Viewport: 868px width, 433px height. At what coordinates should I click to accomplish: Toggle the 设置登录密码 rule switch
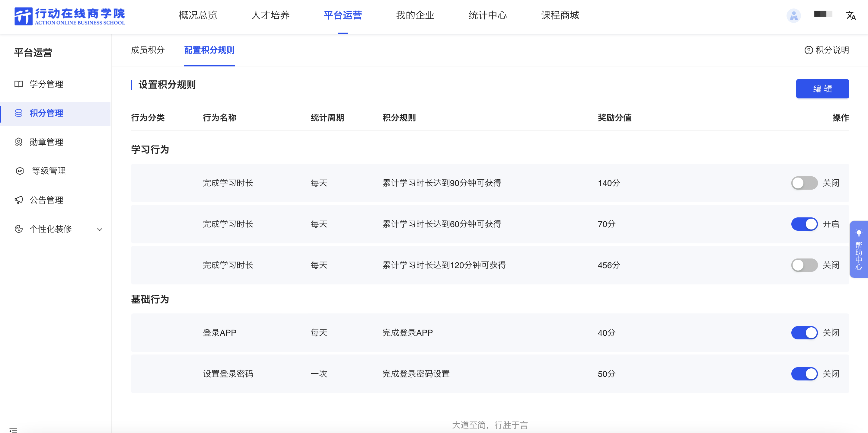tap(804, 374)
